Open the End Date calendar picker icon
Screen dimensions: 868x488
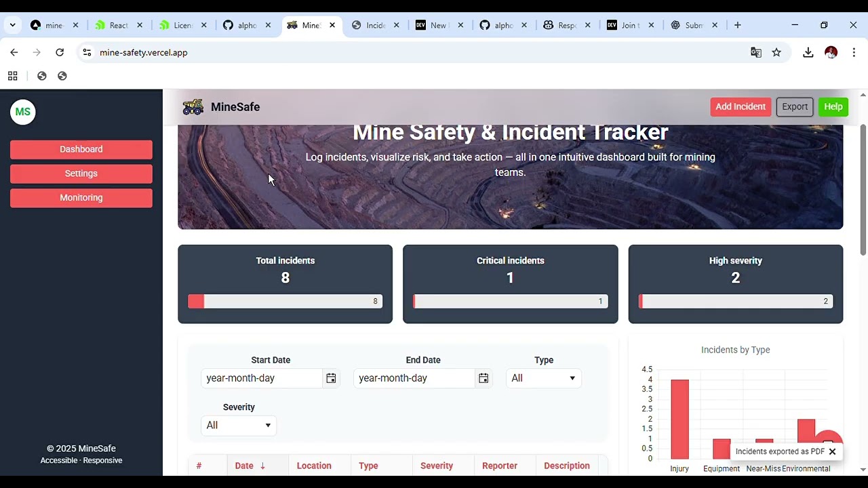click(484, 378)
